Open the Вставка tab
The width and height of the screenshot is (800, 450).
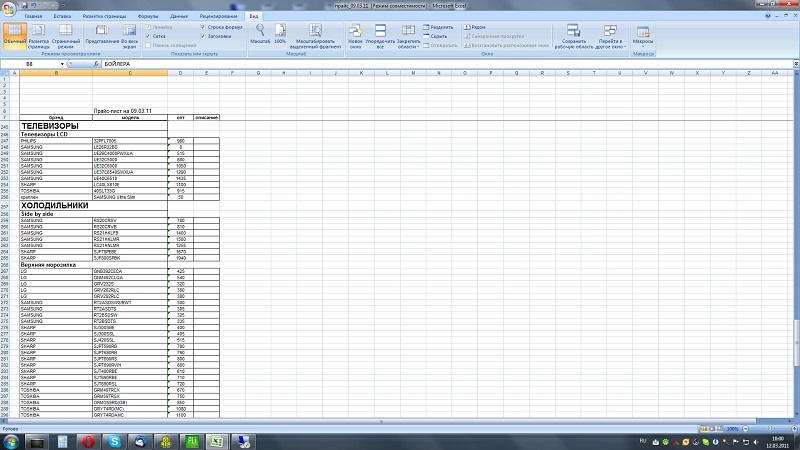(62, 16)
